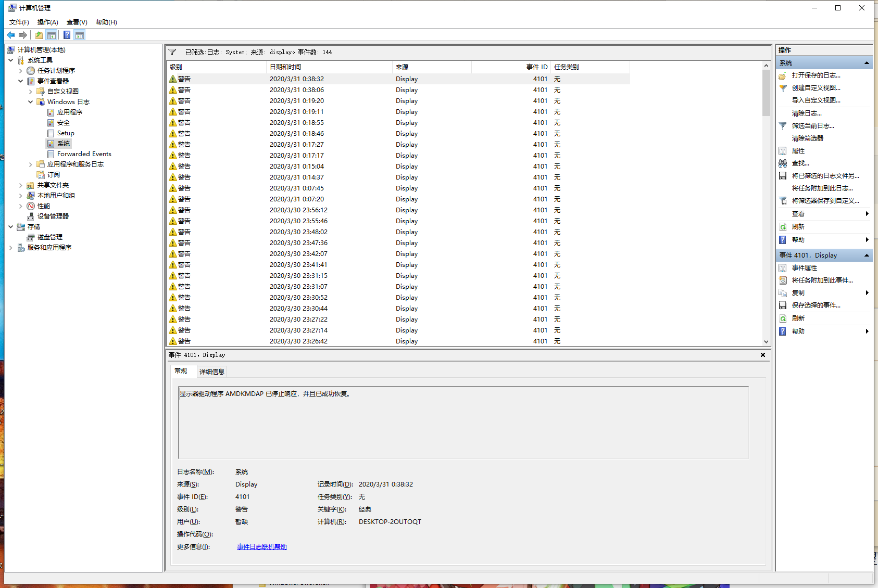
Task: Collapse the 系统 actions section
Action: tap(867, 63)
